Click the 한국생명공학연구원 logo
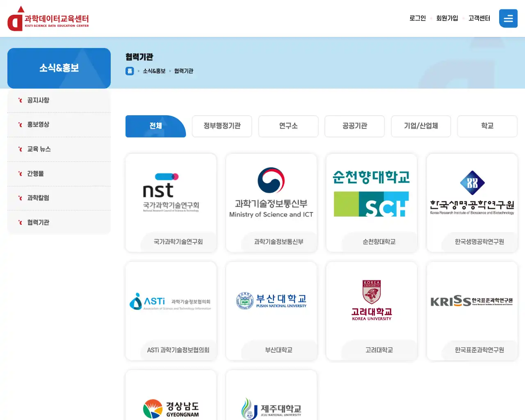 click(472, 192)
